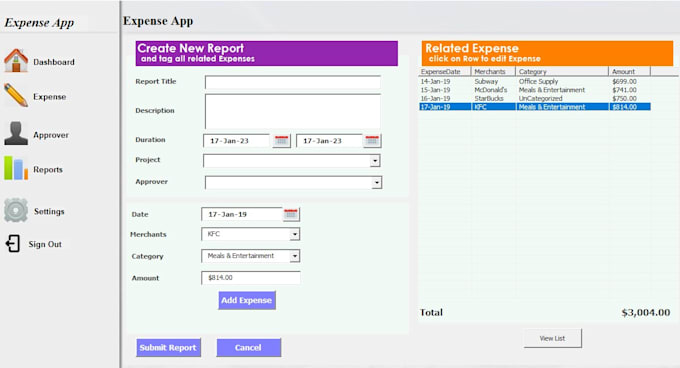Click the Submit Report button

168,348
